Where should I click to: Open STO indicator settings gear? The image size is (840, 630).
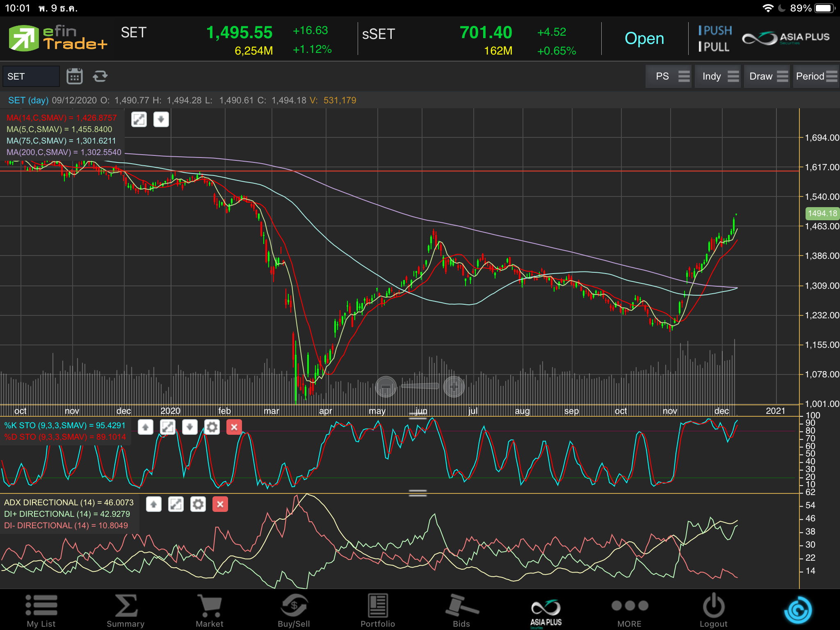coord(212,427)
